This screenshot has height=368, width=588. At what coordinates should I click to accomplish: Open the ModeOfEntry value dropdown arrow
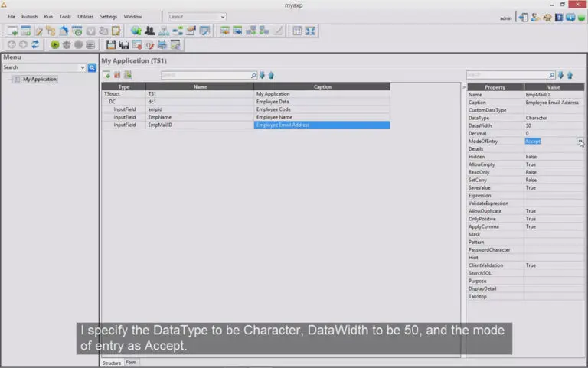coord(580,142)
